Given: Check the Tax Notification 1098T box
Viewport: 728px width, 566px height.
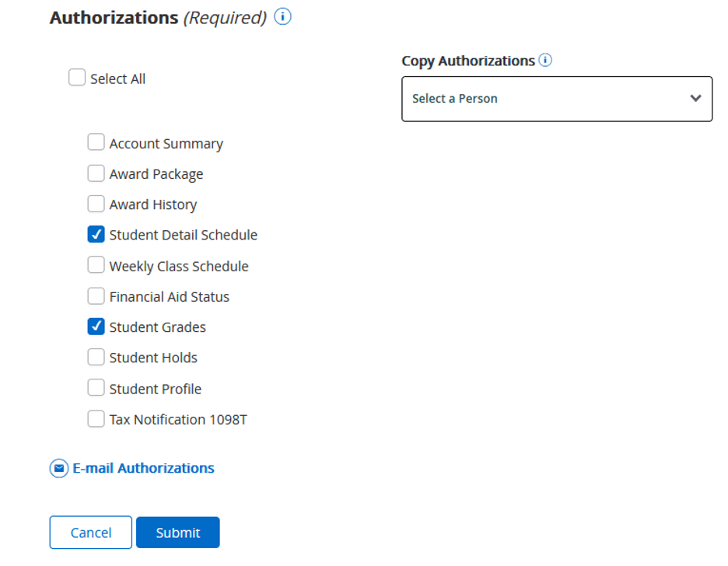Looking at the screenshot, I should coord(96,419).
